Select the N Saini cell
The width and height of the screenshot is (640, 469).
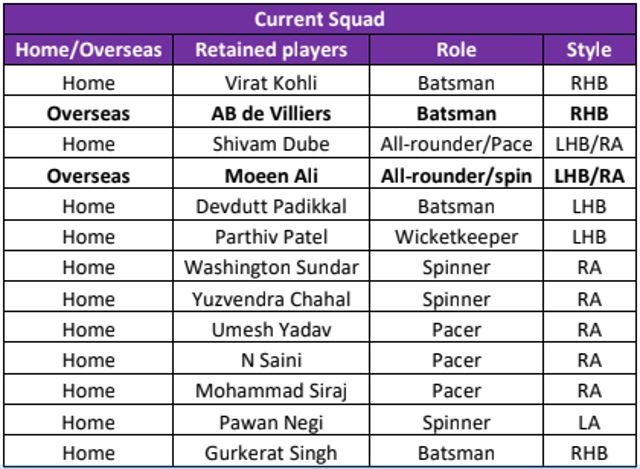pyautogui.click(x=271, y=358)
